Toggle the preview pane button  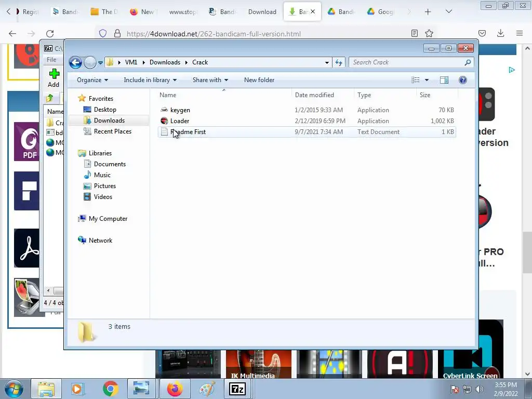(x=444, y=80)
